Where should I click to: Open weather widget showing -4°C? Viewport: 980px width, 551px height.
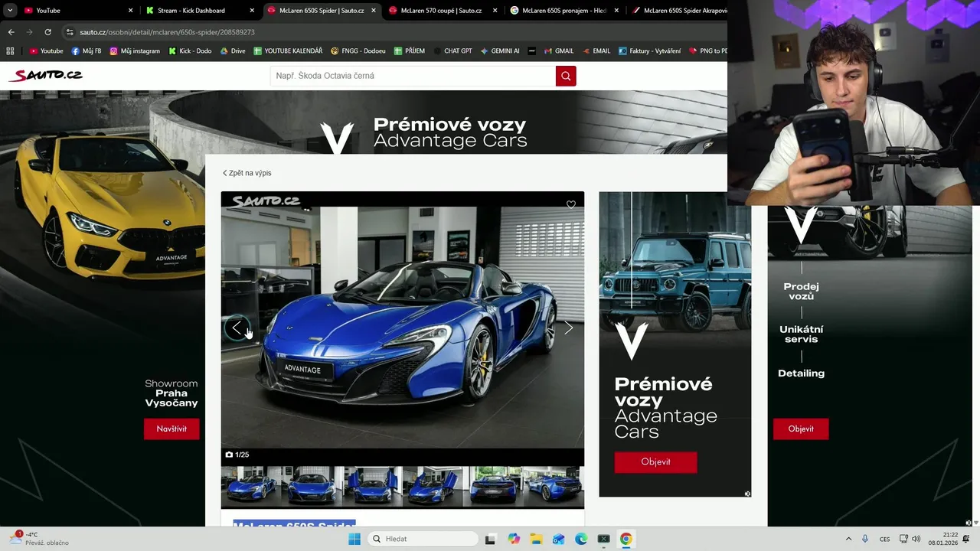point(38,538)
